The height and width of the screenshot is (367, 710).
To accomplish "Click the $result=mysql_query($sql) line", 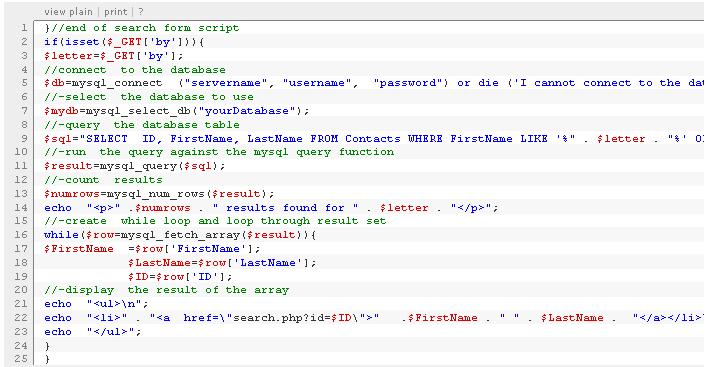I will pos(134,166).
